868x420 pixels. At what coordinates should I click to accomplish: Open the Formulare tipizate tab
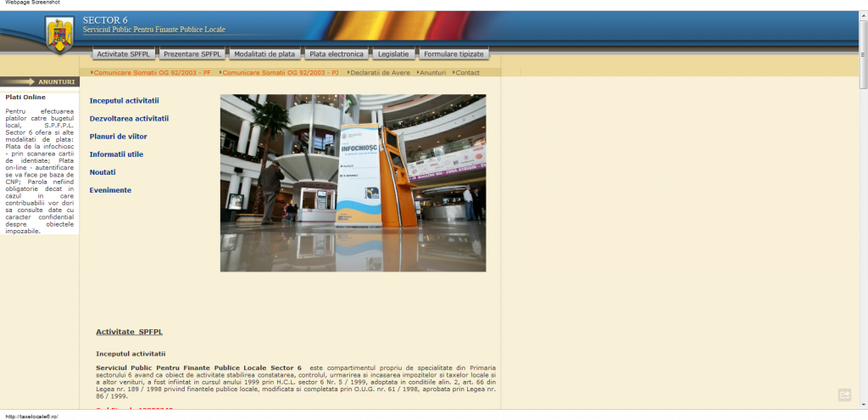click(454, 54)
